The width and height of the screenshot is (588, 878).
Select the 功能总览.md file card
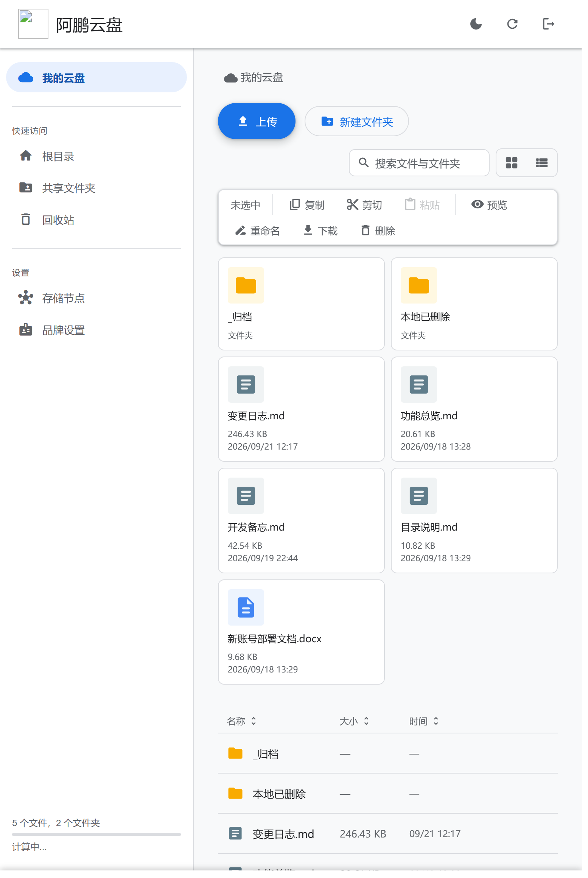point(474,409)
